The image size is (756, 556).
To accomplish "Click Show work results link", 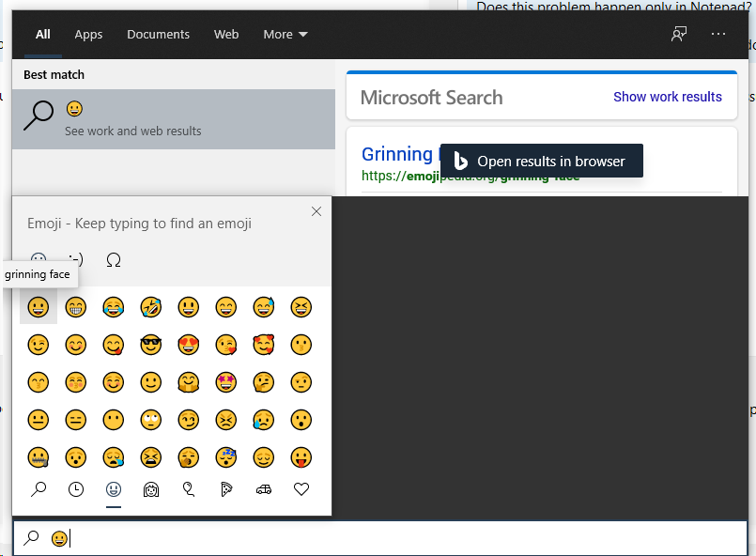I will pyautogui.click(x=668, y=97).
